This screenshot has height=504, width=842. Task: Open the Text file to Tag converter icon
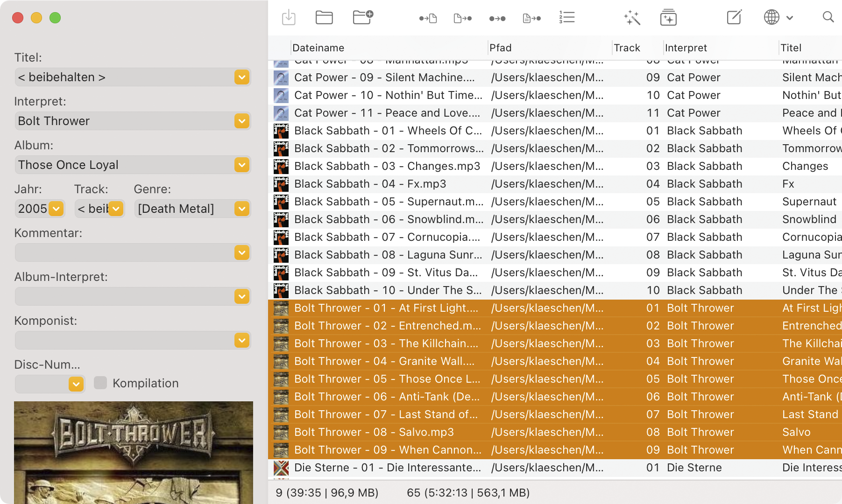tap(532, 18)
